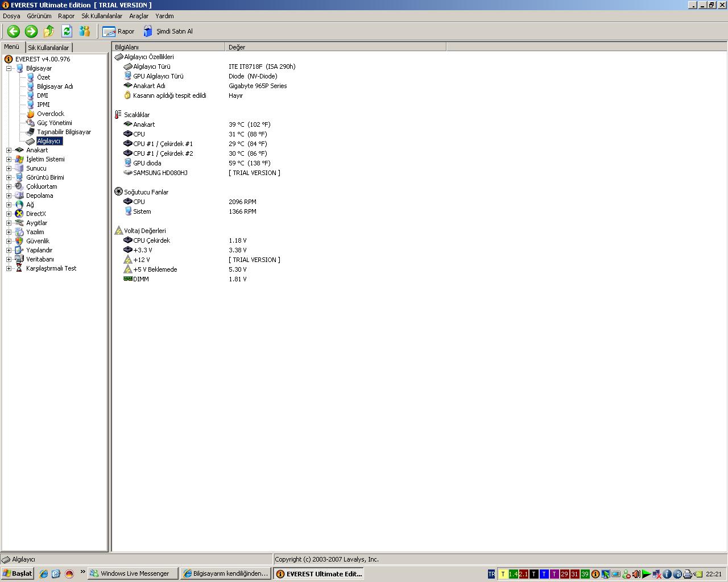This screenshot has height=582, width=728.
Task: Open the Dosya menu
Action: tap(11, 16)
